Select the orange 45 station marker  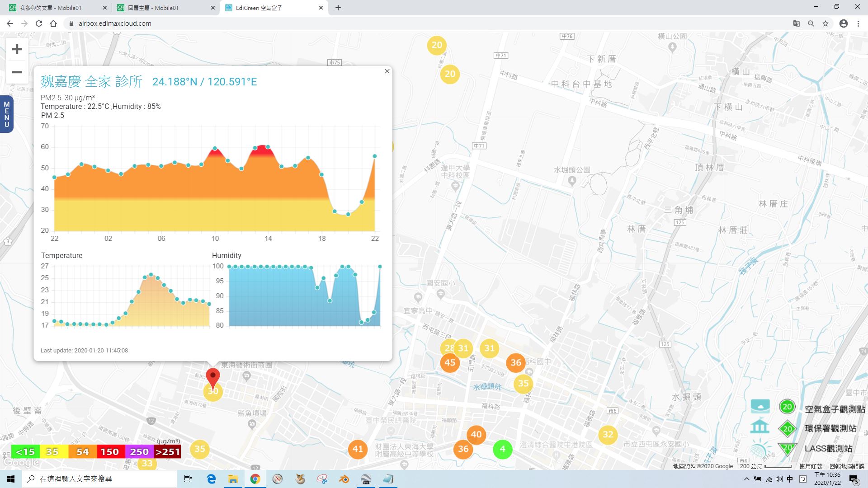click(x=450, y=362)
